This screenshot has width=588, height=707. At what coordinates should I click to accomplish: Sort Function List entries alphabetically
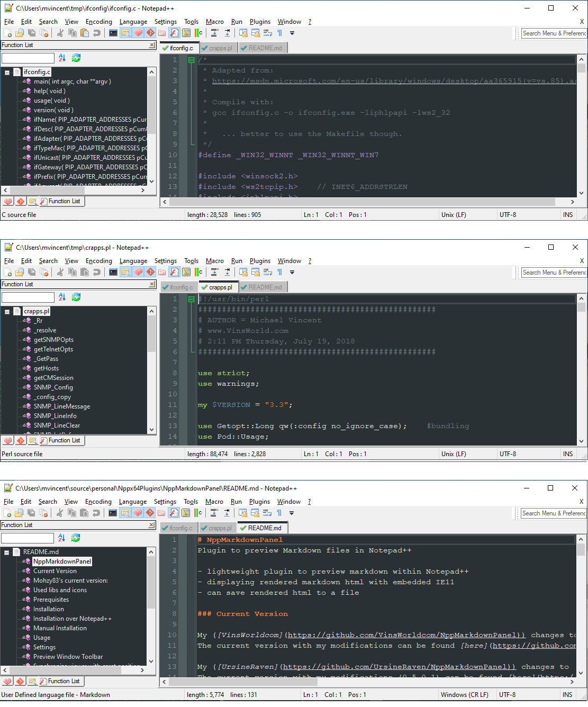[x=62, y=58]
